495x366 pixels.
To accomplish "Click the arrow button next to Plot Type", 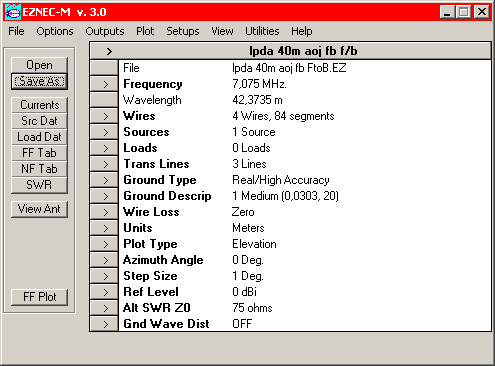I will [x=104, y=244].
